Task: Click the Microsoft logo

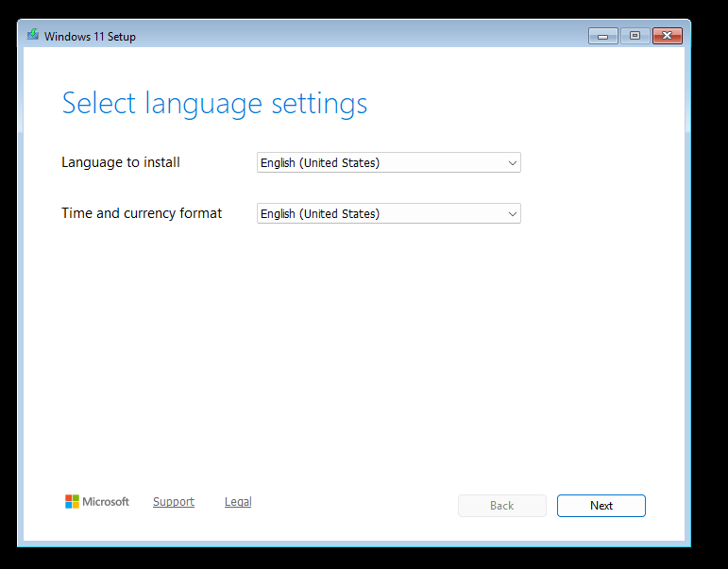Action: pyautogui.click(x=97, y=501)
